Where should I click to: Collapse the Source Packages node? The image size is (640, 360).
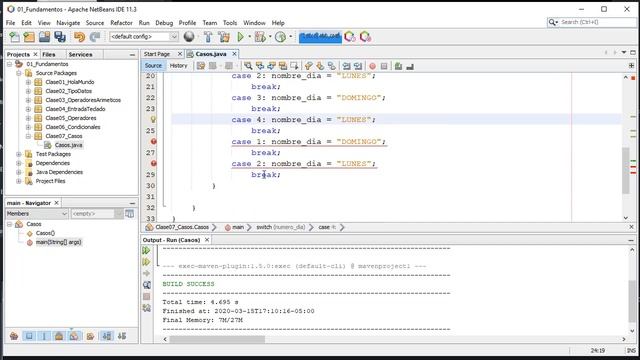[x=19, y=73]
